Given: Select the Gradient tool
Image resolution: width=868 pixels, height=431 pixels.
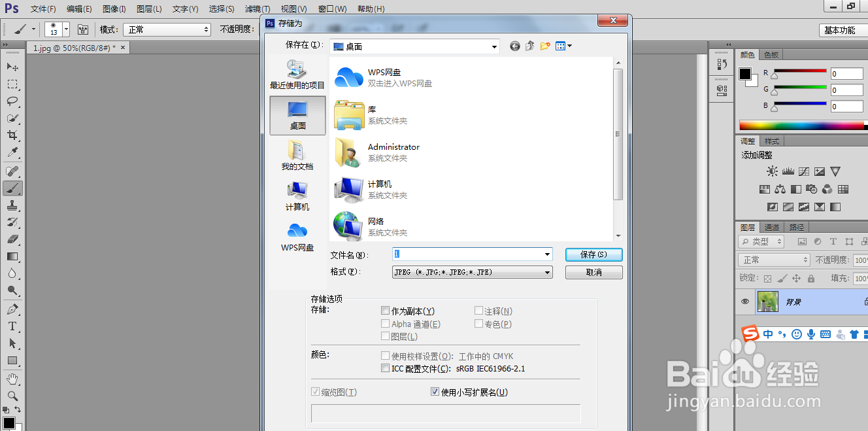Looking at the screenshot, I should point(13,256).
